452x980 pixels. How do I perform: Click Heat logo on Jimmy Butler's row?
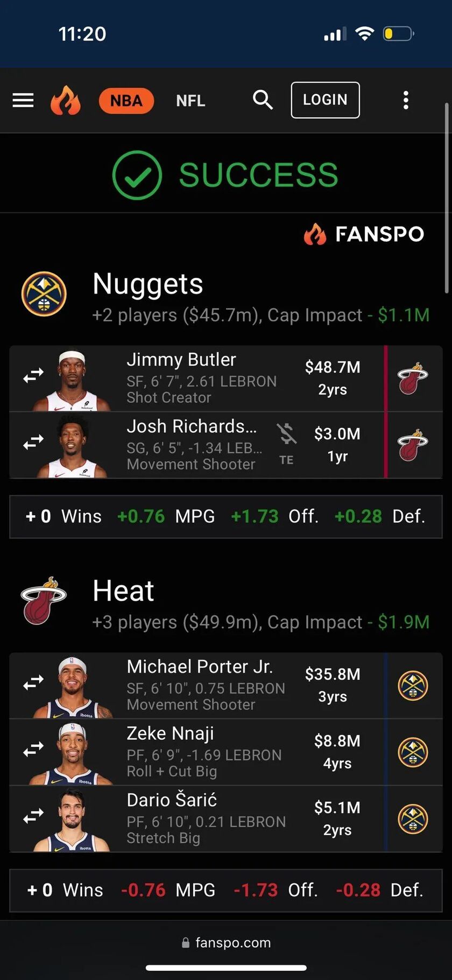coord(413,379)
